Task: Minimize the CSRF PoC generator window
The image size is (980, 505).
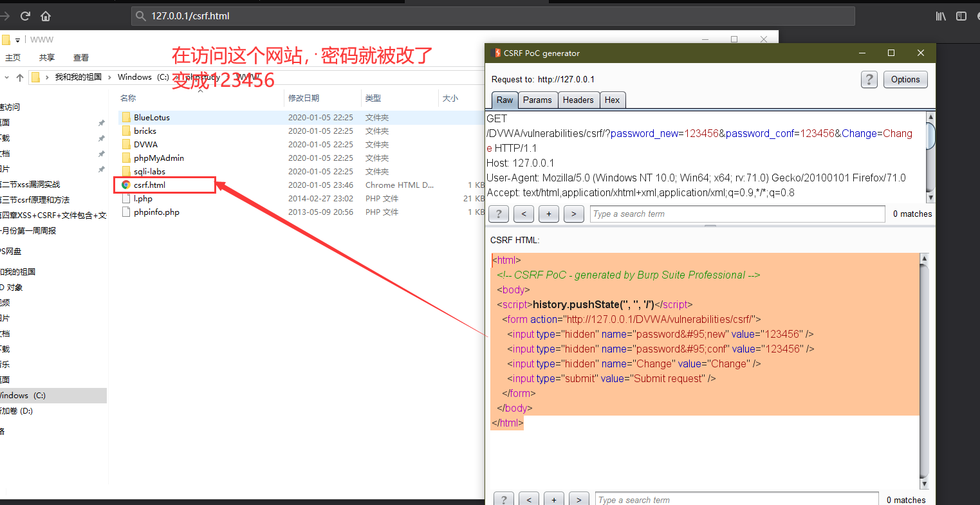Action: [862, 53]
